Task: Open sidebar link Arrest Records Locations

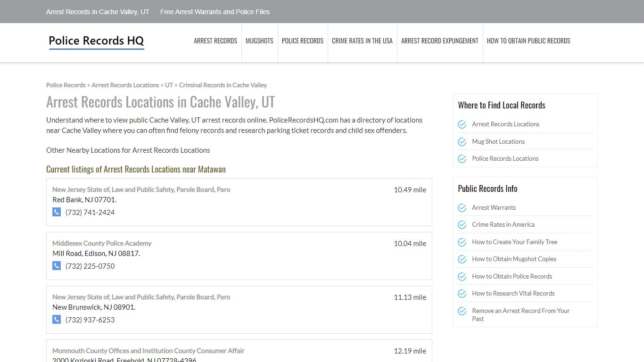Action: pyautogui.click(x=506, y=124)
